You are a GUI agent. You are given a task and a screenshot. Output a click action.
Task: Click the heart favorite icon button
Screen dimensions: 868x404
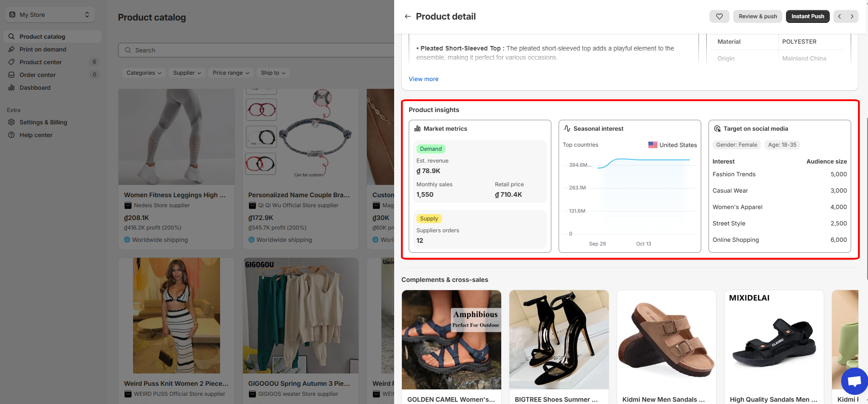719,16
